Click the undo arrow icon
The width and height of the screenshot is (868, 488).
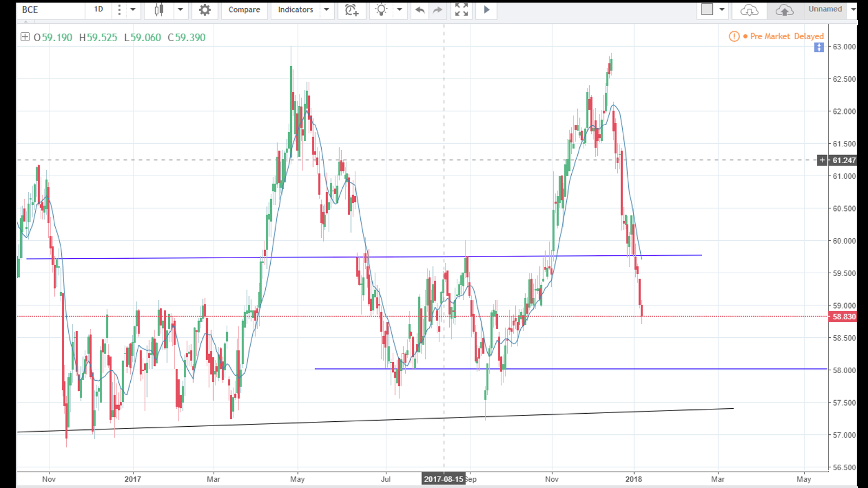coord(419,10)
